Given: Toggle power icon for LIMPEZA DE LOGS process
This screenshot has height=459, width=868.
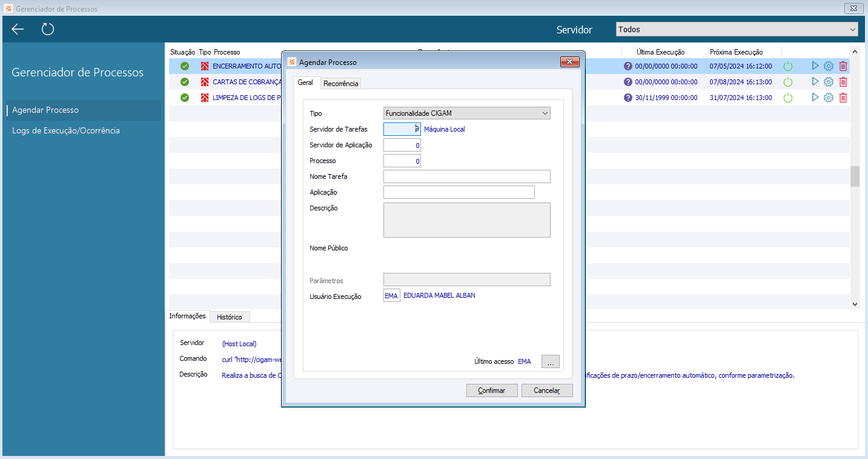Looking at the screenshot, I should point(788,98).
